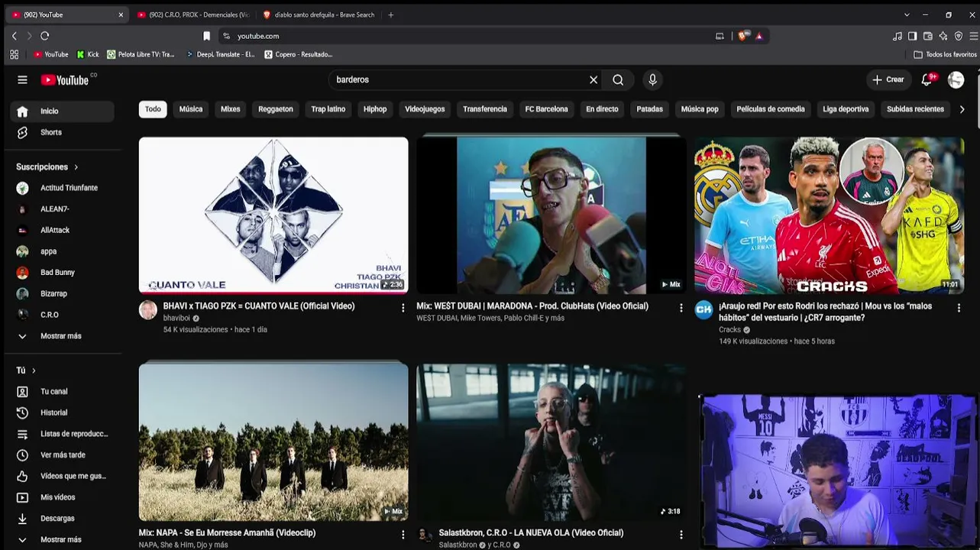Expand the Tú section's Mostrar más
Viewport: 980px width, 550px height.
pos(62,539)
